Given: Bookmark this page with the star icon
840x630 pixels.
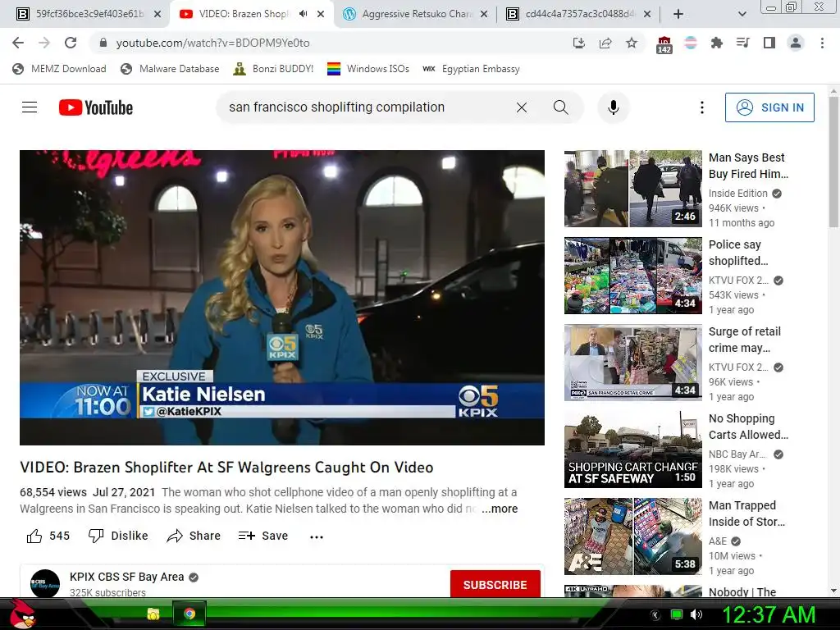Looking at the screenshot, I should [632, 43].
